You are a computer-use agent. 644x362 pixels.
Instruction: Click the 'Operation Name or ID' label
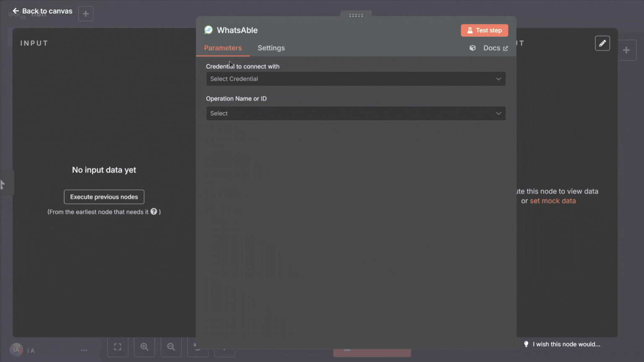(236, 98)
